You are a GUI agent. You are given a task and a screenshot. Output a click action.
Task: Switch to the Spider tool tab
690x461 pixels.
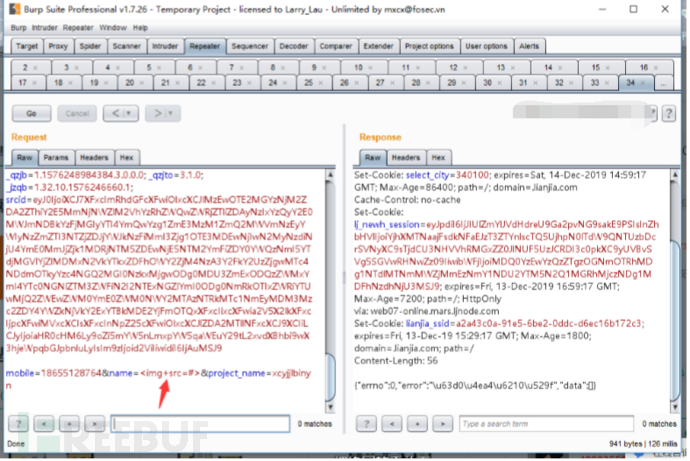pos(90,46)
